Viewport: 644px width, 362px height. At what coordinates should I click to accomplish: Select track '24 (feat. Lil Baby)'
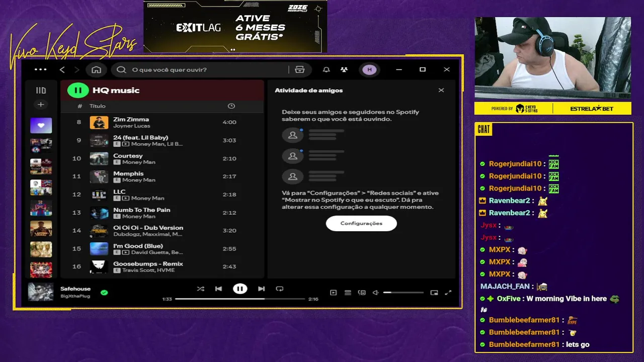coord(140,137)
